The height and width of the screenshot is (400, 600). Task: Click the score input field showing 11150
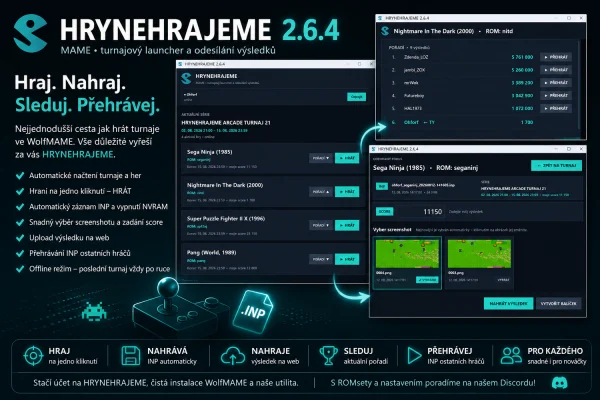(x=421, y=211)
